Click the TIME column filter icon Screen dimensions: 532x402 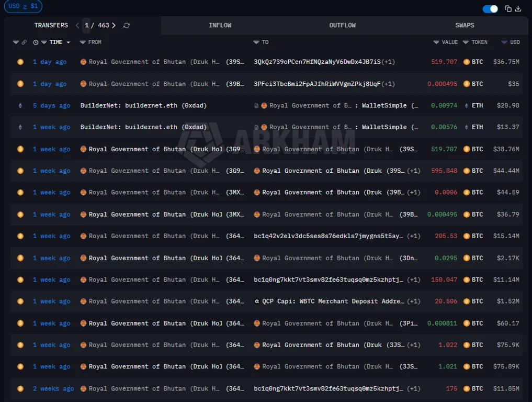[x=44, y=42]
